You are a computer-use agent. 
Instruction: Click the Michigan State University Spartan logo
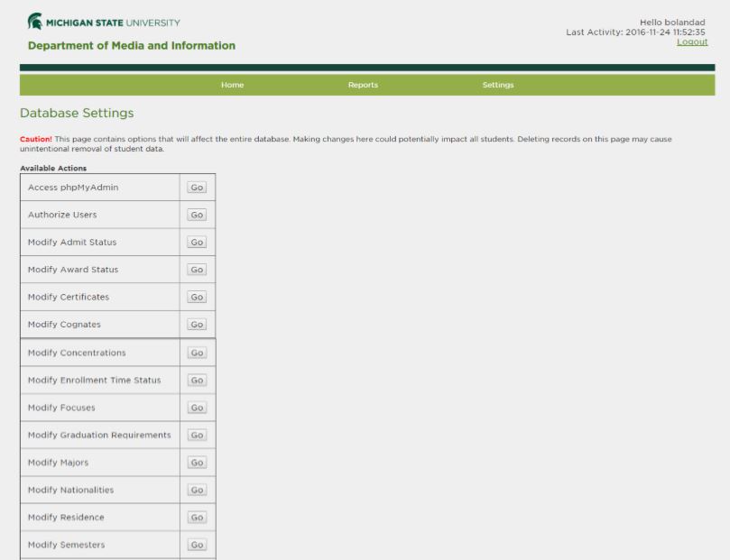(35, 22)
